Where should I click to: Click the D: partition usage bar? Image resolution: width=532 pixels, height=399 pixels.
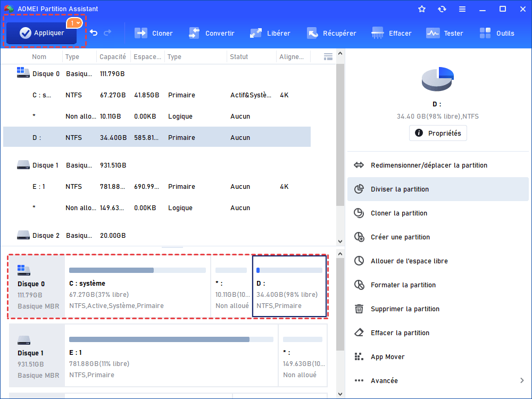(x=289, y=270)
